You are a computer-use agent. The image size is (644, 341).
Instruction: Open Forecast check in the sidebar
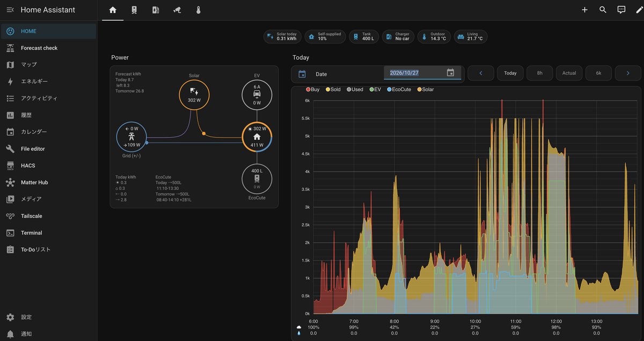[x=49, y=48]
